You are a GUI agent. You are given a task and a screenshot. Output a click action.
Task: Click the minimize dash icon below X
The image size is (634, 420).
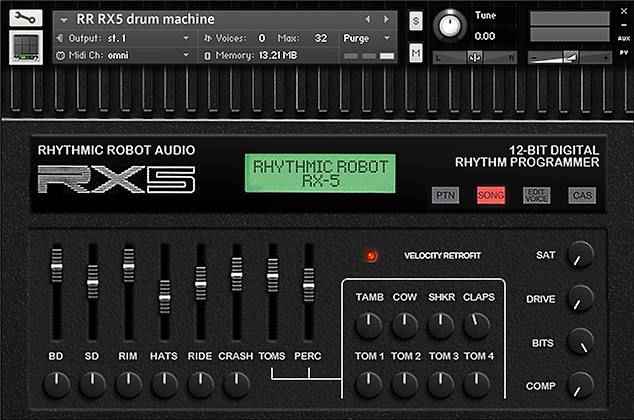click(624, 25)
